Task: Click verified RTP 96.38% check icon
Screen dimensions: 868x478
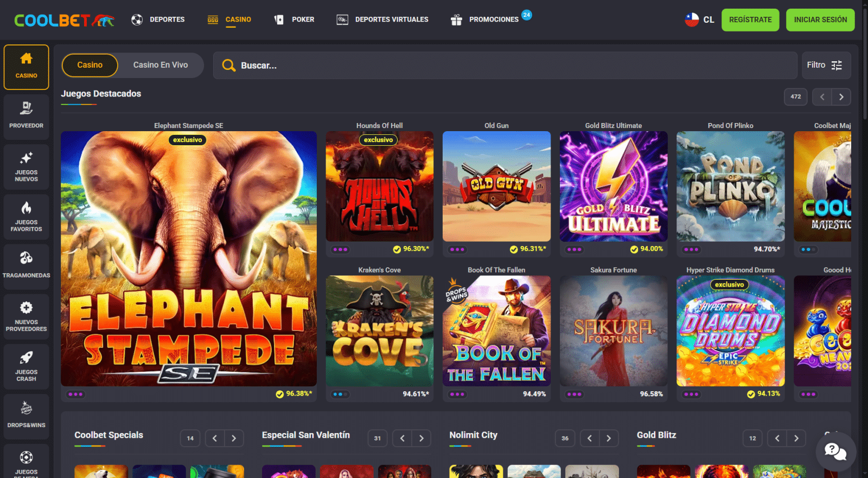Action: [x=280, y=394]
